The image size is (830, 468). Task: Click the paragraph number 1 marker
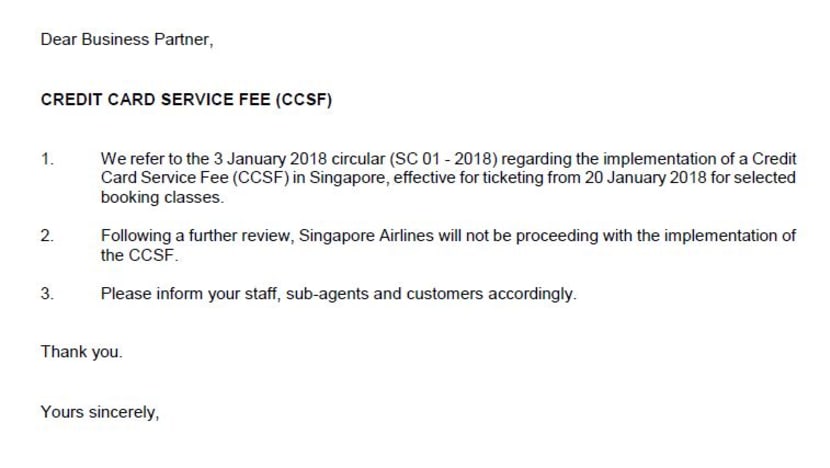[x=47, y=159]
